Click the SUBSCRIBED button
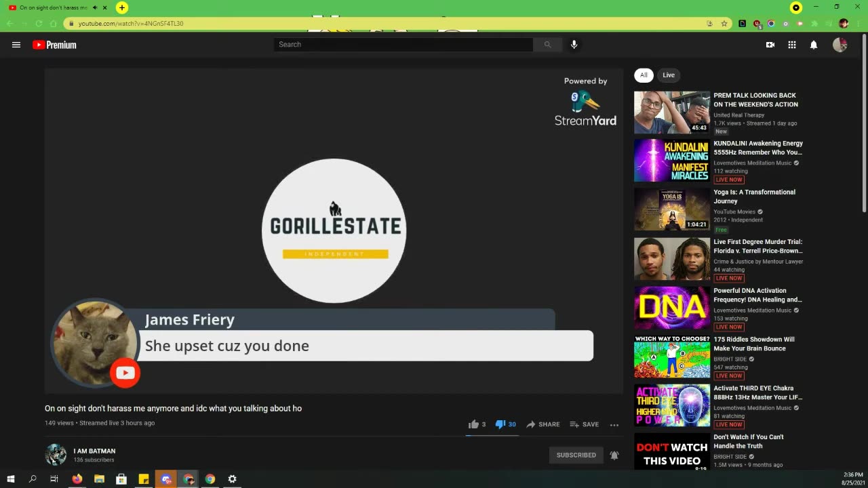The width and height of the screenshot is (868, 488). [576, 455]
